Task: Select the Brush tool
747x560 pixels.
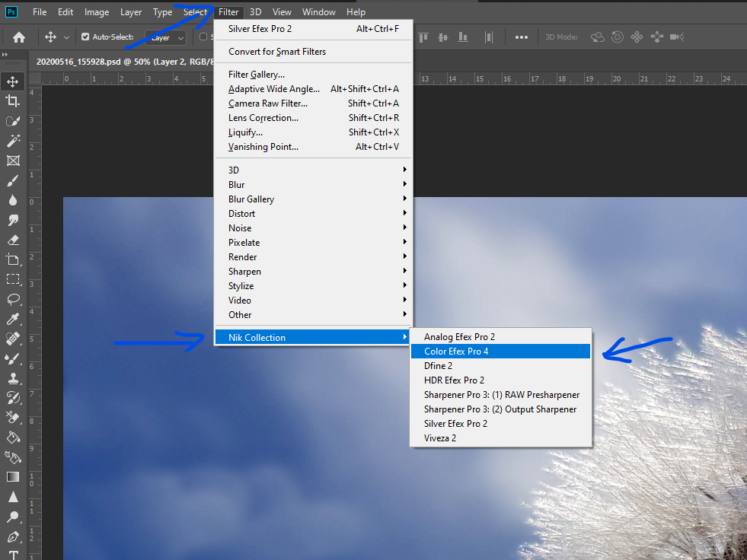Action: click(13, 180)
